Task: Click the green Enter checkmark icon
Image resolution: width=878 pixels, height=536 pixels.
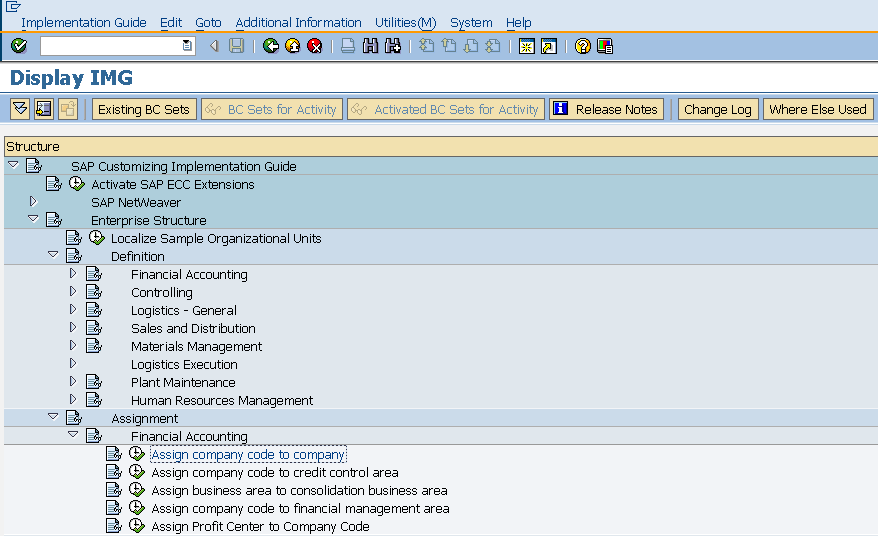Action: (19, 46)
